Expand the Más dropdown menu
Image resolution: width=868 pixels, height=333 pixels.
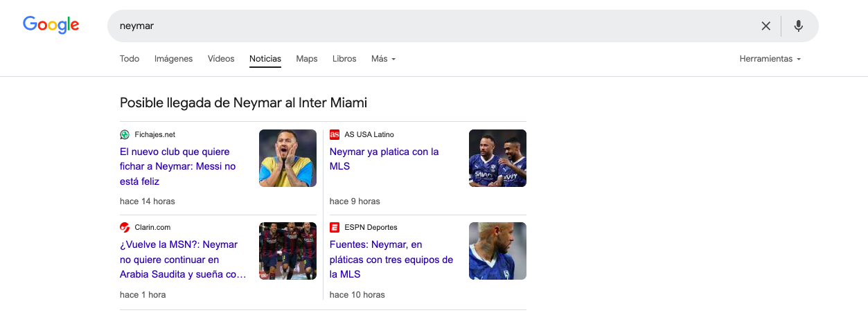click(x=383, y=59)
